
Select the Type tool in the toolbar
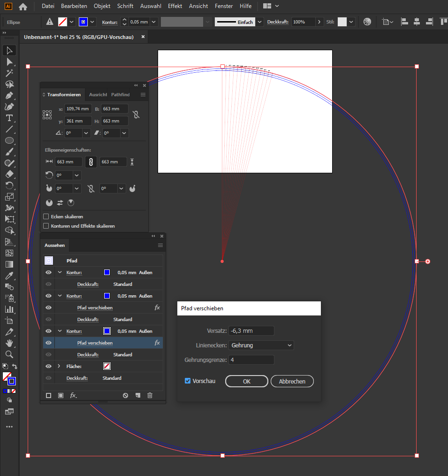8,118
